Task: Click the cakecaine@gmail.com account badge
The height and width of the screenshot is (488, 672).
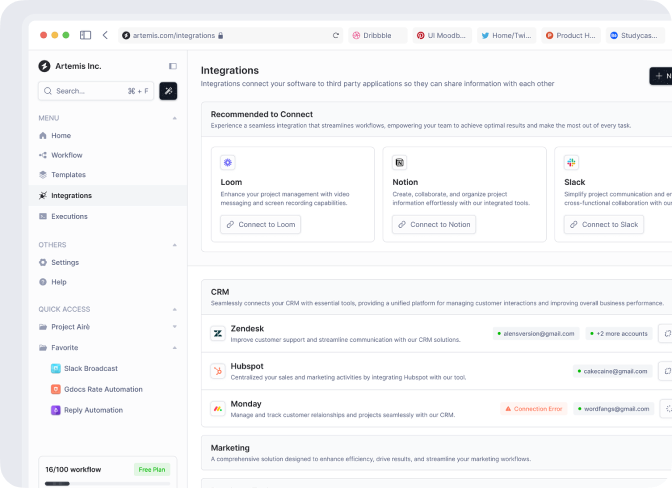Action: (612, 371)
